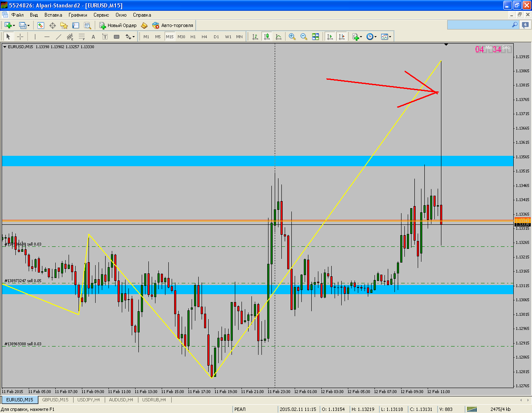This screenshot has width=532, height=413.
Task: Switch timeframe to W1
Action: click(228, 37)
